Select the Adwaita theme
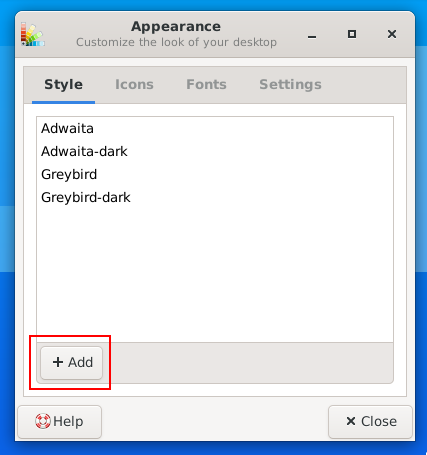The width and height of the screenshot is (427, 455). click(215, 128)
